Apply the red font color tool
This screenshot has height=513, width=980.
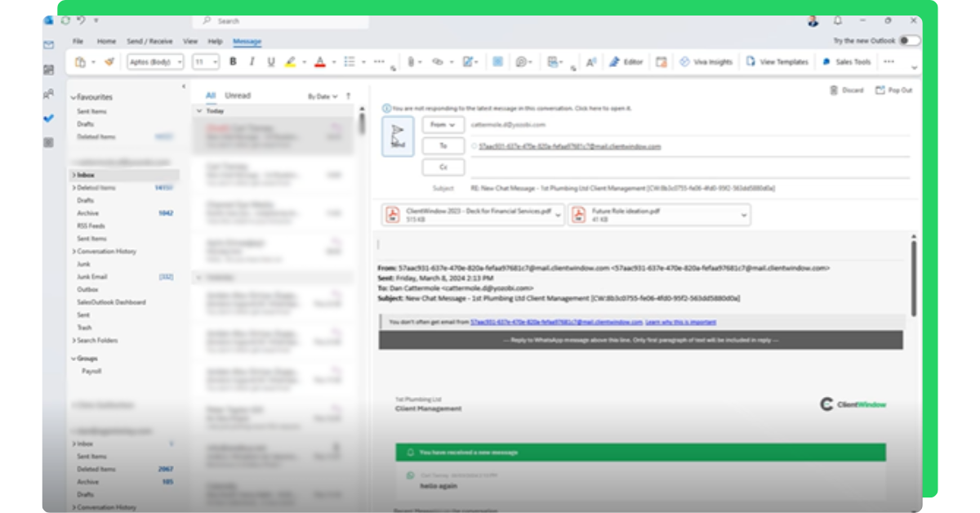click(x=320, y=62)
